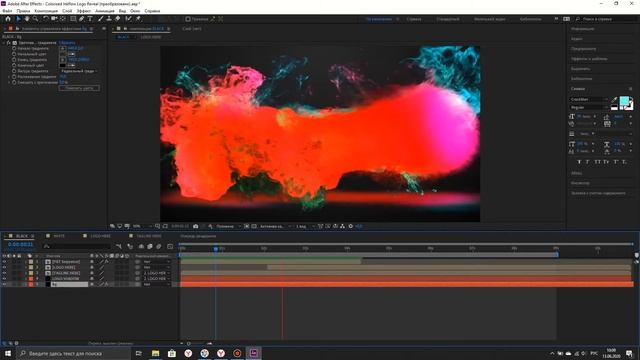This screenshot has height=360, width=640.
Task: Select the Zoom magnifier tool
Action: 36,19
